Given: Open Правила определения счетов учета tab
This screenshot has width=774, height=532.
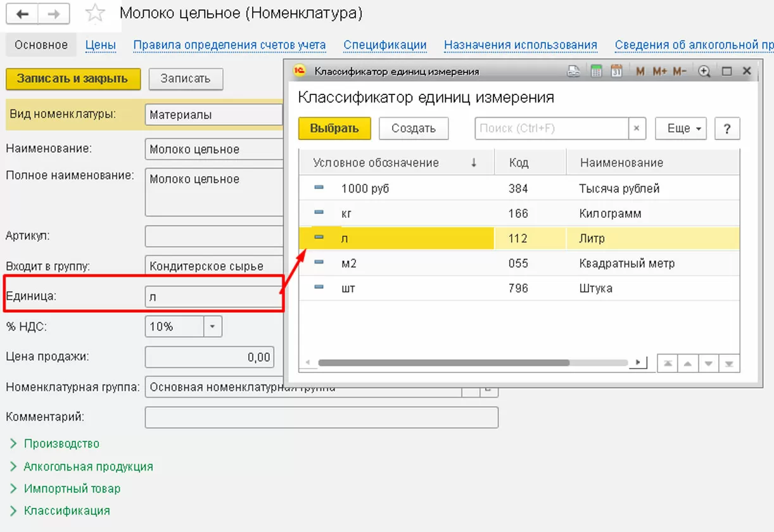Looking at the screenshot, I should (x=229, y=45).
